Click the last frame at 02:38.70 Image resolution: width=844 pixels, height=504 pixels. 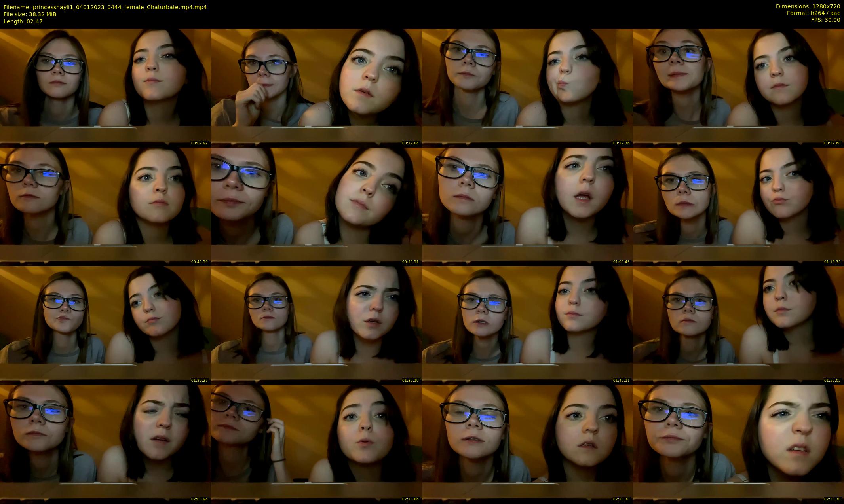click(738, 443)
